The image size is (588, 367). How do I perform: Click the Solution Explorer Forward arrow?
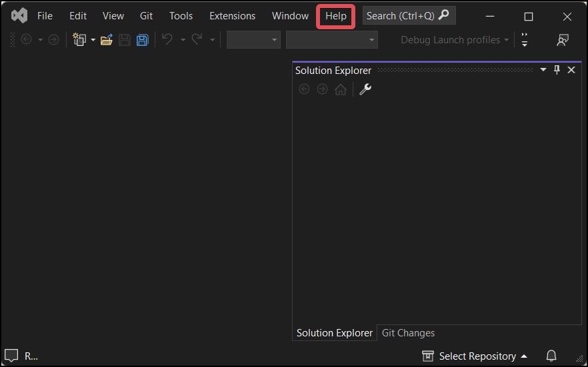point(322,89)
